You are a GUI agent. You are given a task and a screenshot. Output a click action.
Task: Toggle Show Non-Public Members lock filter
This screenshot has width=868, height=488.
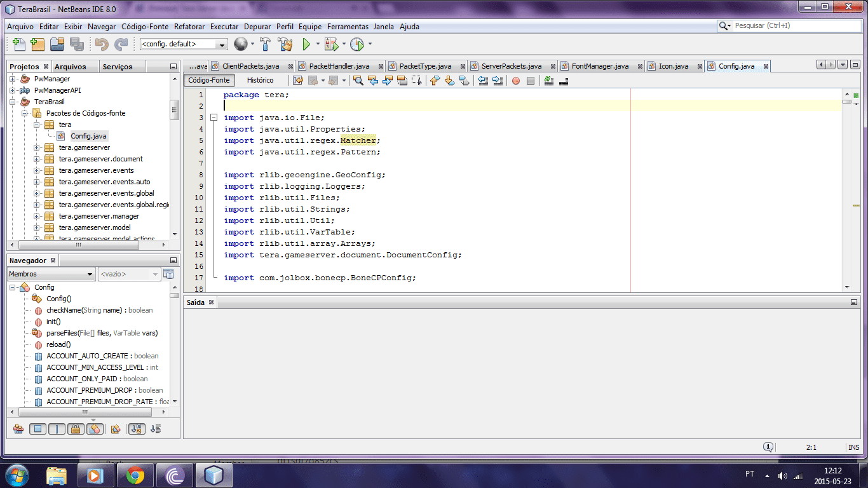76,429
